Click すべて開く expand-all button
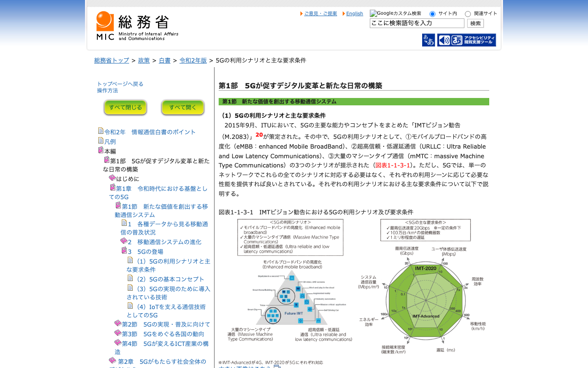This screenshot has width=588, height=368. [x=183, y=107]
